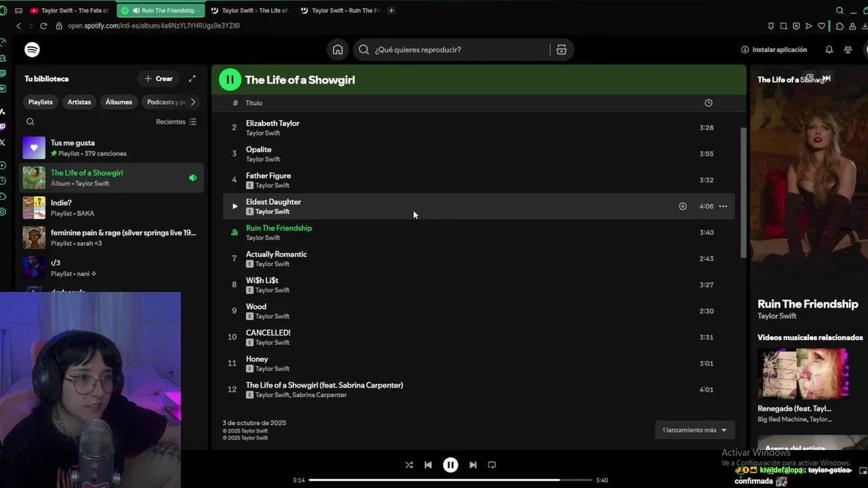This screenshot has height=488, width=868.
Task: Open the Indie? playlist
Action: point(112,207)
